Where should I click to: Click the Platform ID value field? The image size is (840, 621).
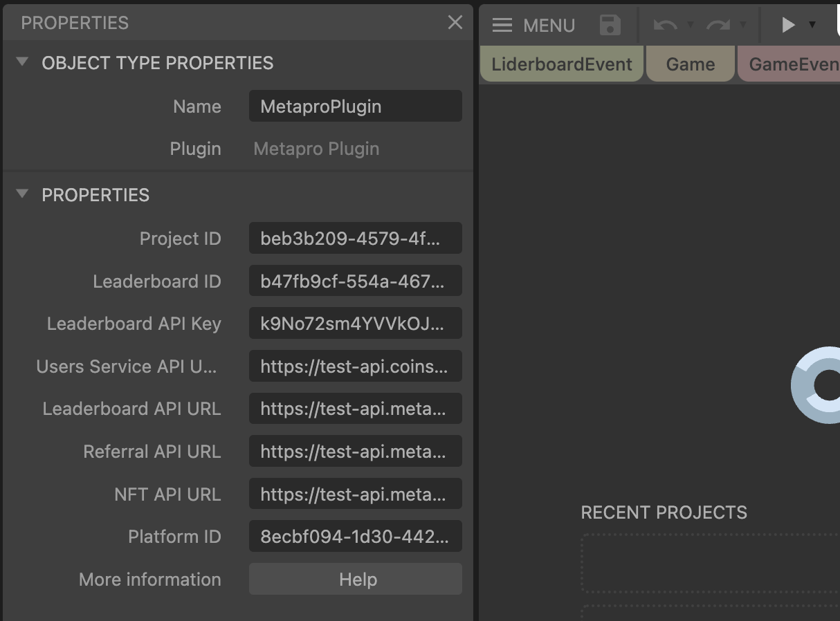[355, 537]
